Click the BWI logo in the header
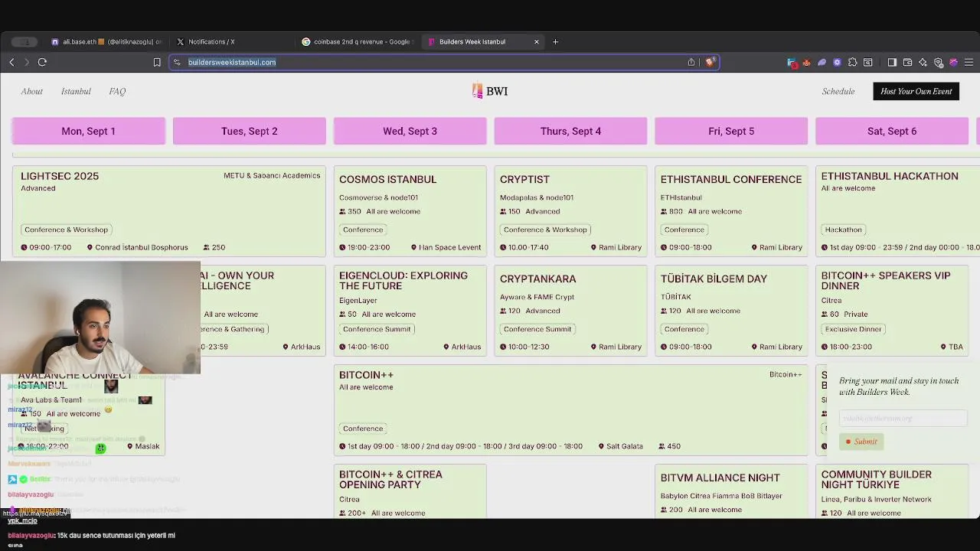The width and height of the screenshot is (980, 551). tap(490, 91)
